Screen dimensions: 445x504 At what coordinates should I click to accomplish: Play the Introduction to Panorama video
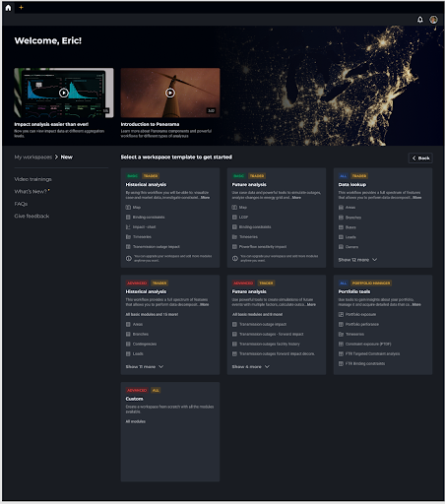pos(170,93)
